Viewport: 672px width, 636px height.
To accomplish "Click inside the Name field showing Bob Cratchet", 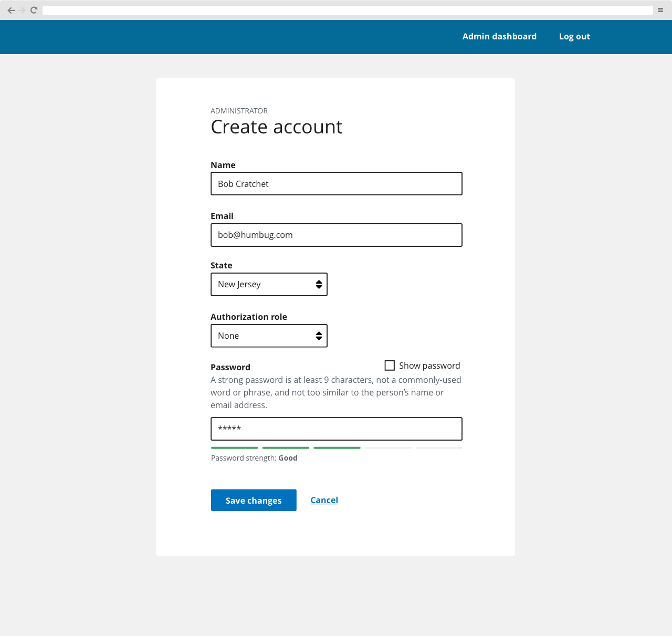I will click(x=336, y=184).
